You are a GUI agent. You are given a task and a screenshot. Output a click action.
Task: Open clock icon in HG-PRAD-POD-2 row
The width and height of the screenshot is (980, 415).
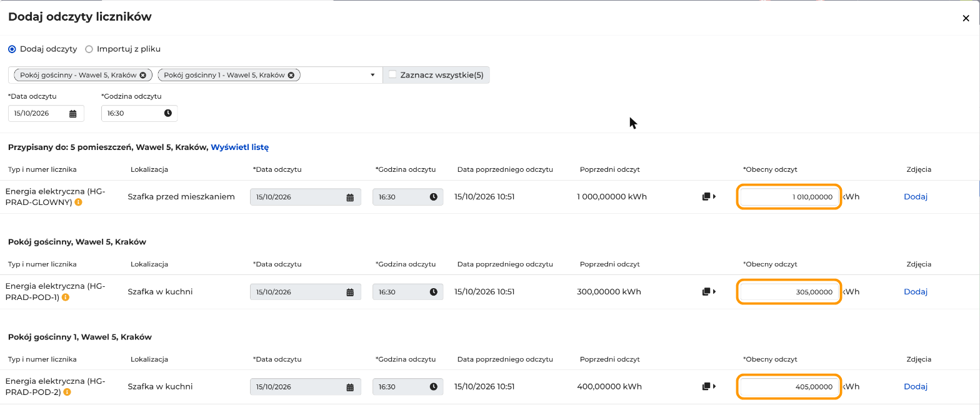tap(434, 387)
